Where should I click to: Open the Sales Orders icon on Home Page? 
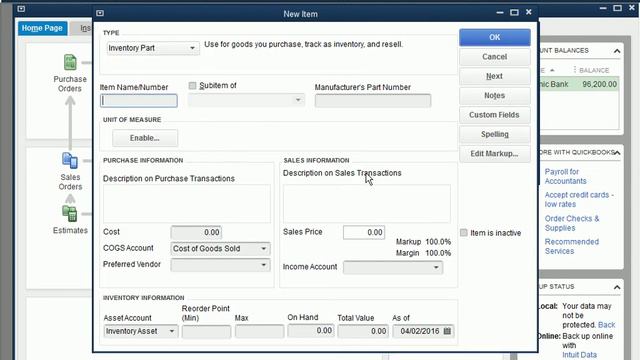pos(70,160)
